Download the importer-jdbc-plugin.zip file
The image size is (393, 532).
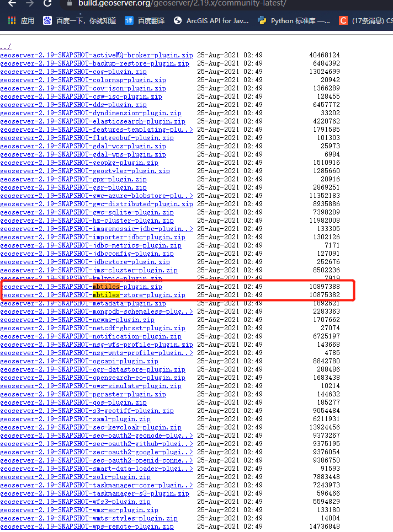tap(93, 237)
